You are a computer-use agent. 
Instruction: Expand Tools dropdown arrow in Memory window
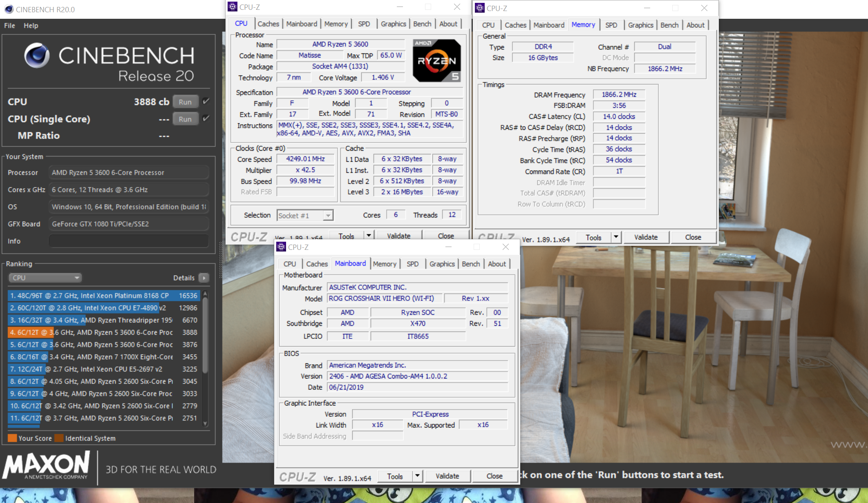click(x=615, y=237)
